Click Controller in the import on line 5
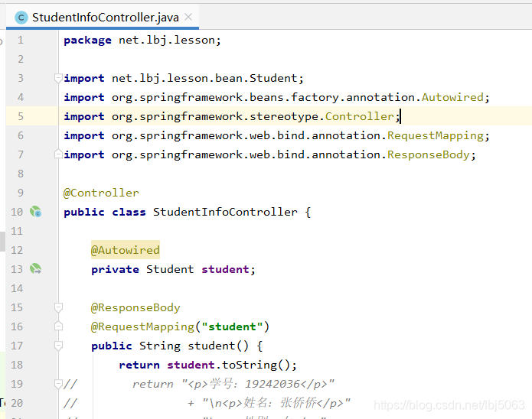Image resolution: width=532 pixels, height=419 pixels. pos(360,117)
